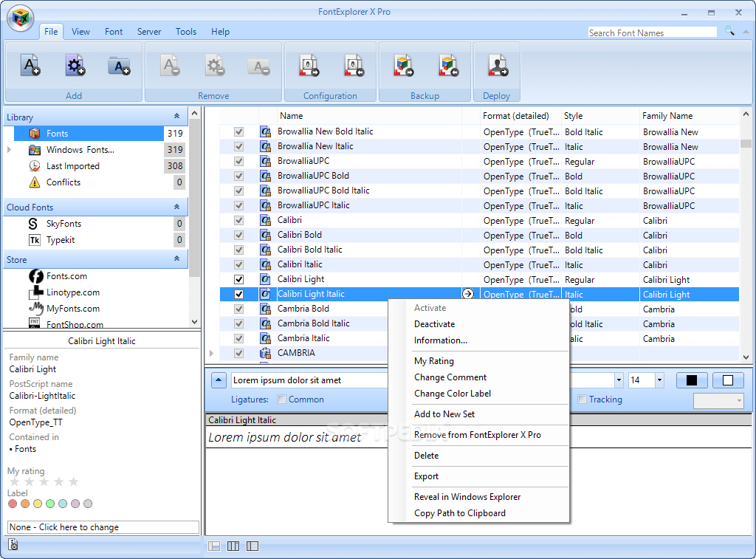Click the first Backup toolbar icon

[x=403, y=65]
